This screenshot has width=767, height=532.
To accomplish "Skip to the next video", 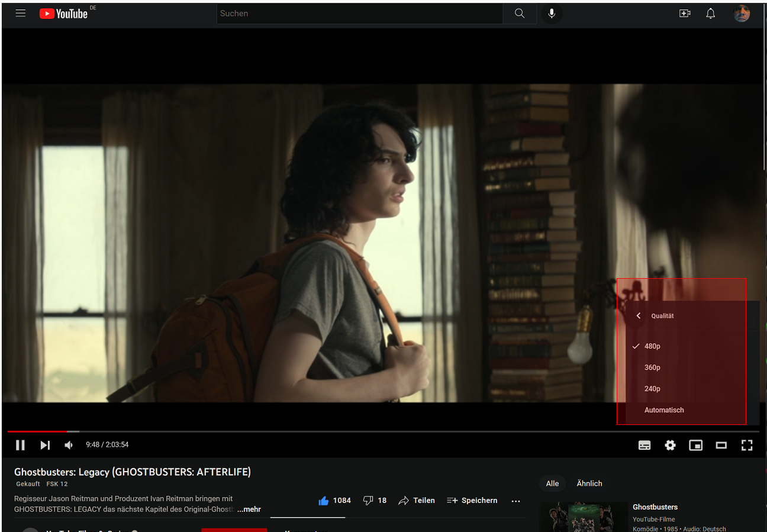I will click(45, 445).
